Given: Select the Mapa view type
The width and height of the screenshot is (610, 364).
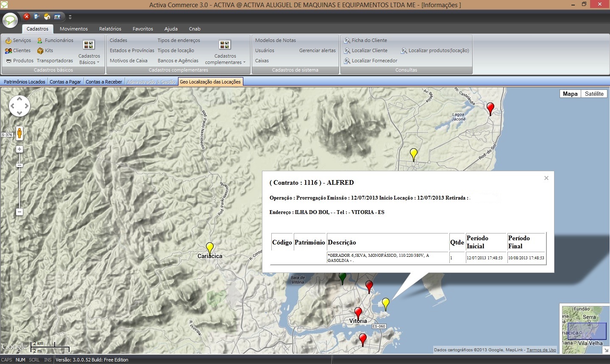Looking at the screenshot, I should 570,94.
